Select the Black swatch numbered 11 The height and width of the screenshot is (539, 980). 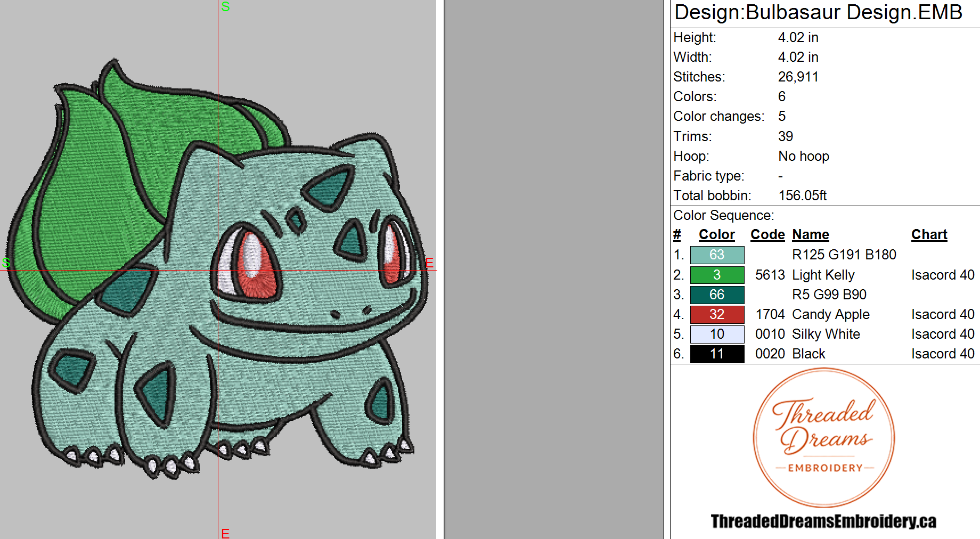click(717, 354)
